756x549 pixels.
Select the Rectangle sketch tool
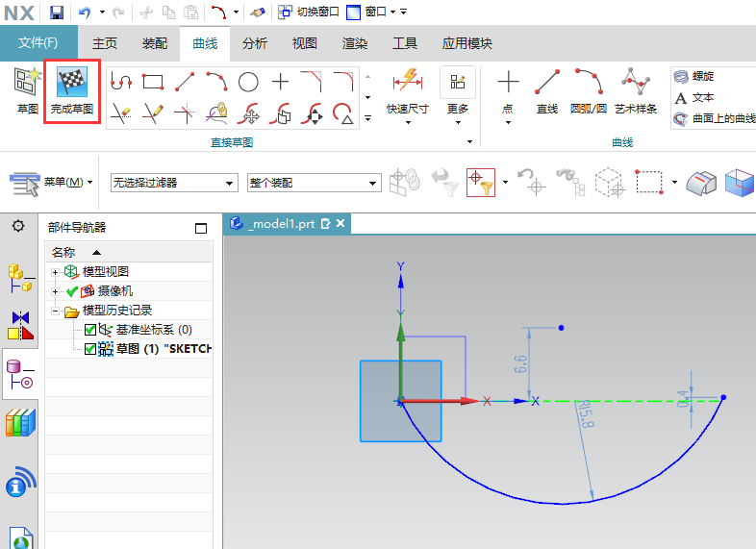[x=152, y=82]
